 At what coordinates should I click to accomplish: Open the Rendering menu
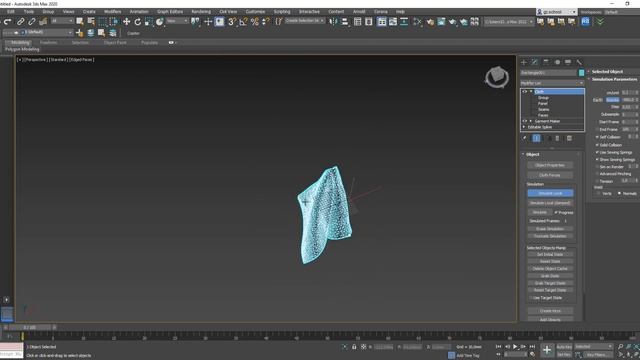click(x=201, y=12)
